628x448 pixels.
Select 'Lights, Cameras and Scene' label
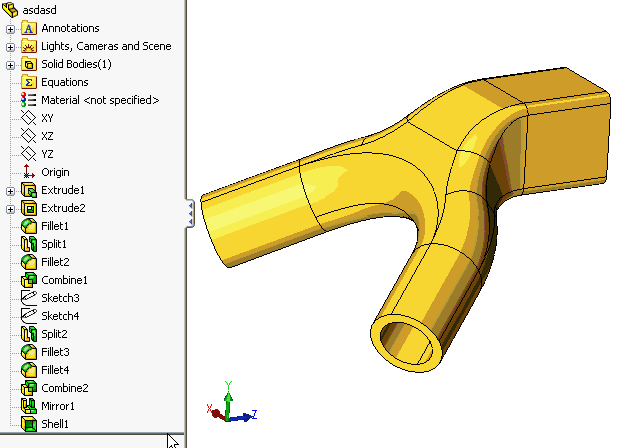point(106,46)
